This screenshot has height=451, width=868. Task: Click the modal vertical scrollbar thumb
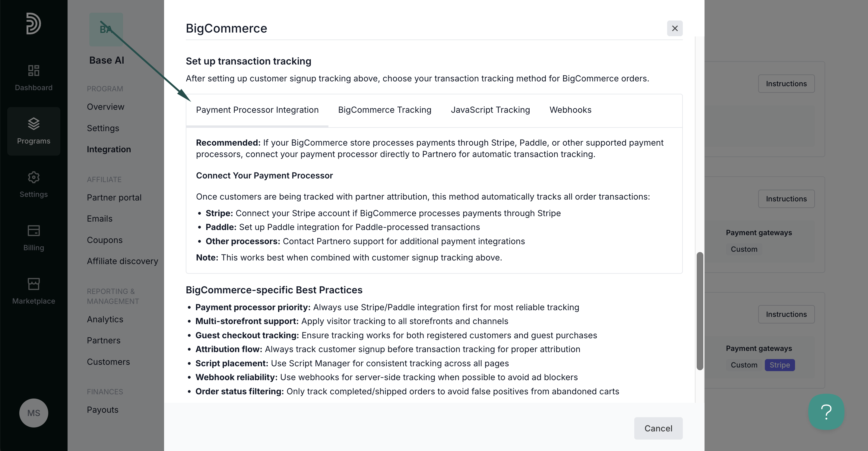[700, 311]
